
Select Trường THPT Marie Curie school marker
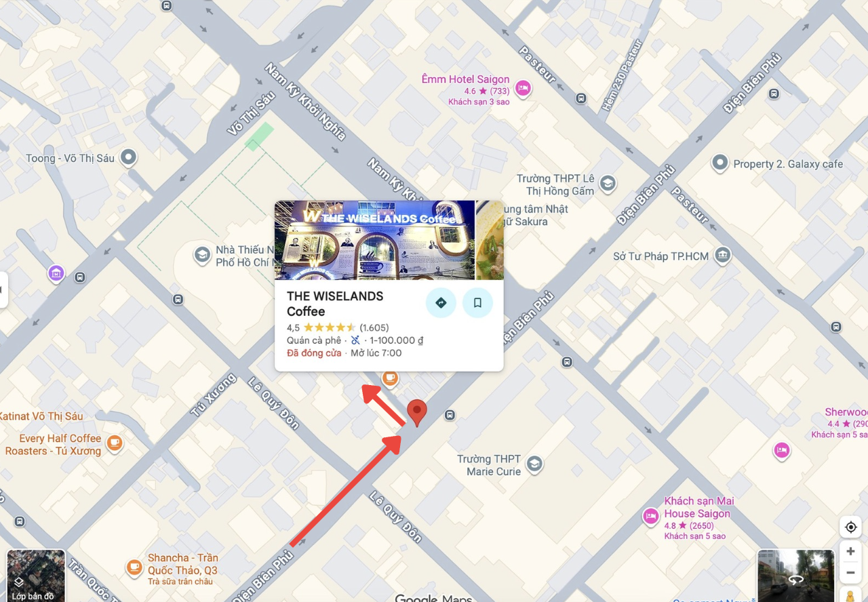point(534,464)
